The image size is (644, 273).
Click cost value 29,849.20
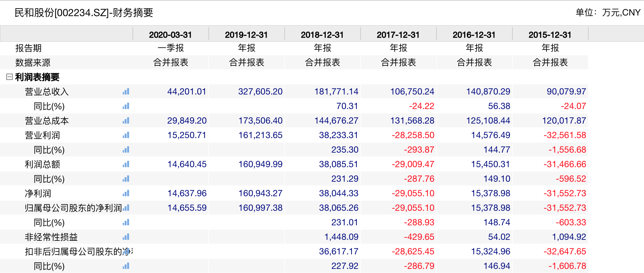[187, 121]
